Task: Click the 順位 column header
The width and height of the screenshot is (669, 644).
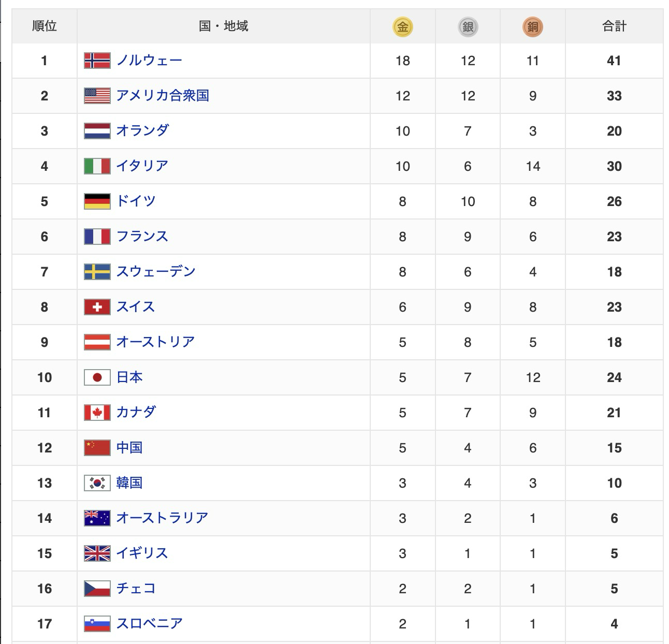Action: pyautogui.click(x=45, y=26)
